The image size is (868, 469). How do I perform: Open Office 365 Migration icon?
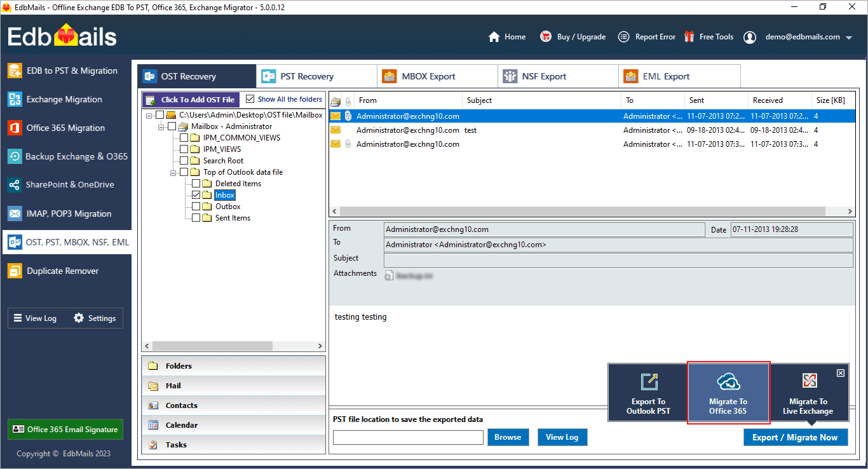14,128
